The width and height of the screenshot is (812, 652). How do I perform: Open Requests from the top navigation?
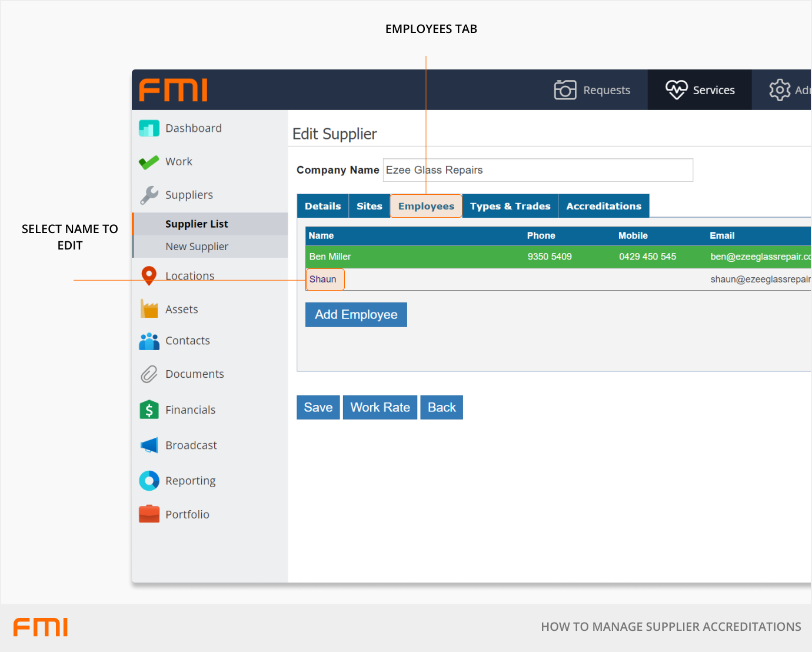(592, 90)
